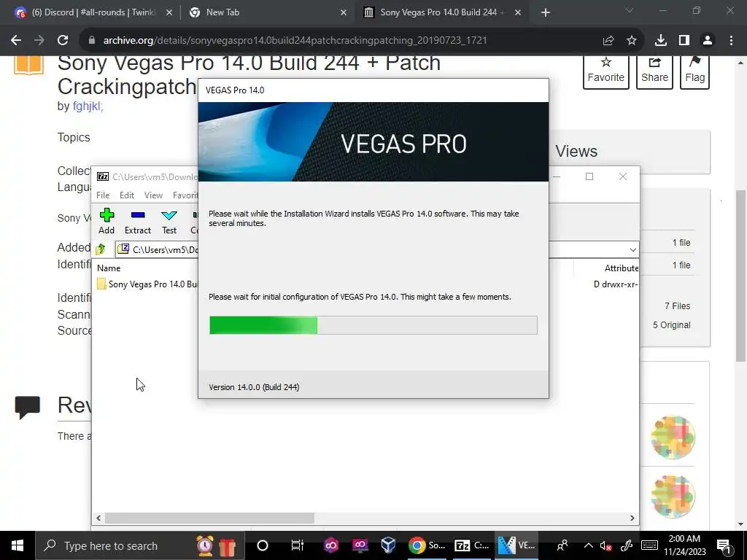Close the Discord browser tab
This screenshot has width=747, height=560.
coord(169,12)
